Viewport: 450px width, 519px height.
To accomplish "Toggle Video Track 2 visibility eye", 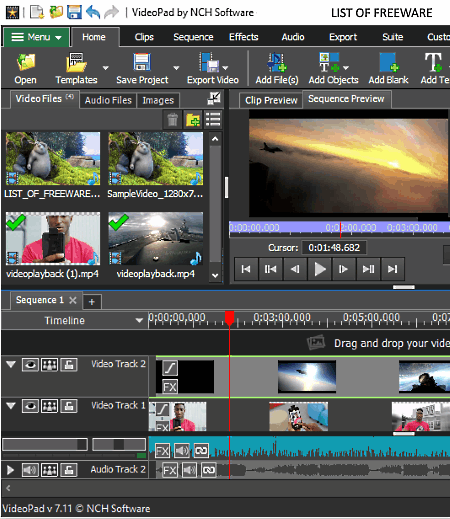I will pos(30,365).
